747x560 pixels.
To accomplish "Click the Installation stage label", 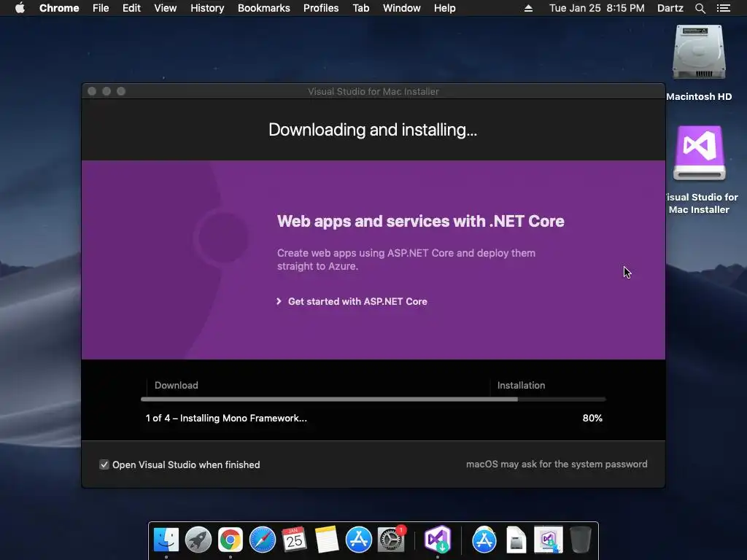I will (521, 385).
